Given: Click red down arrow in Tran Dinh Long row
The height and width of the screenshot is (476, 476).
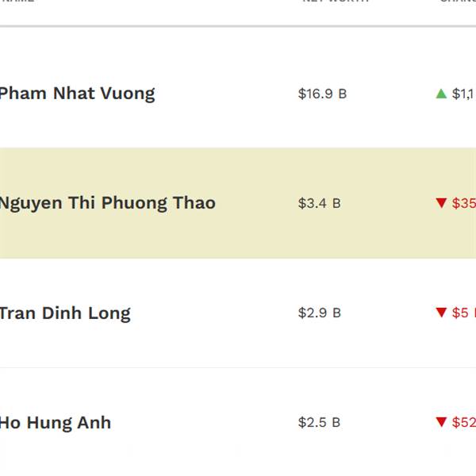Looking at the screenshot, I should click(x=441, y=313).
